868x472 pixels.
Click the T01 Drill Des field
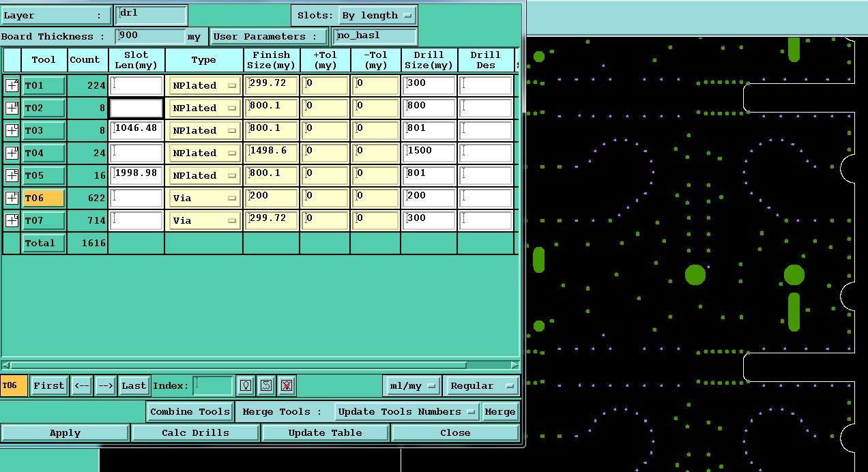click(486, 85)
